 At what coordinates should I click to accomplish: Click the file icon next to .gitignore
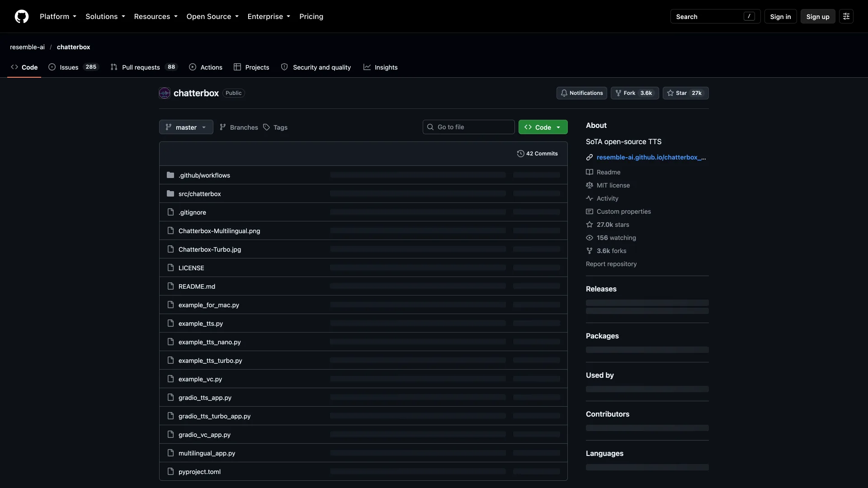[170, 212]
